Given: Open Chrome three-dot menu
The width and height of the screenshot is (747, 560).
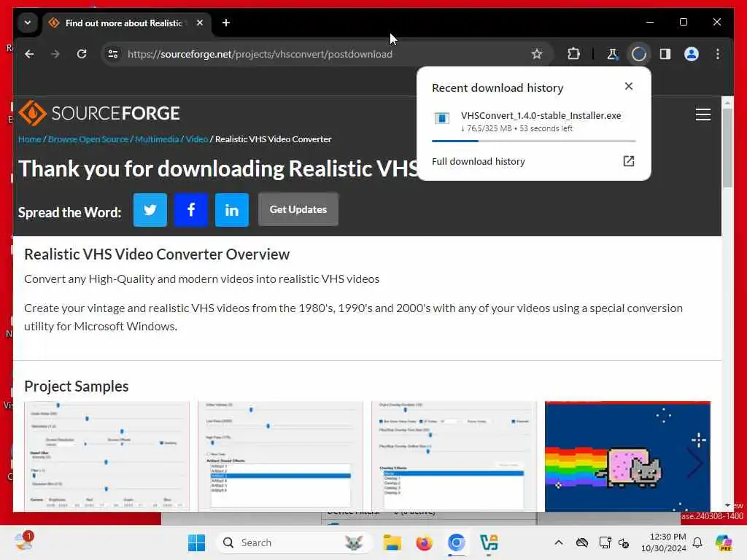Looking at the screenshot, I should pos(718,54).
